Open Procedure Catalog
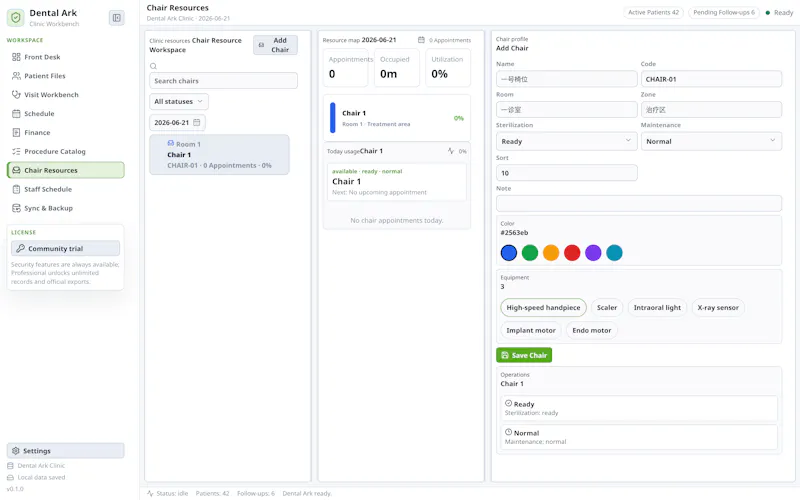The width and height of the screenshot is (800, 500). click(65, 152)
